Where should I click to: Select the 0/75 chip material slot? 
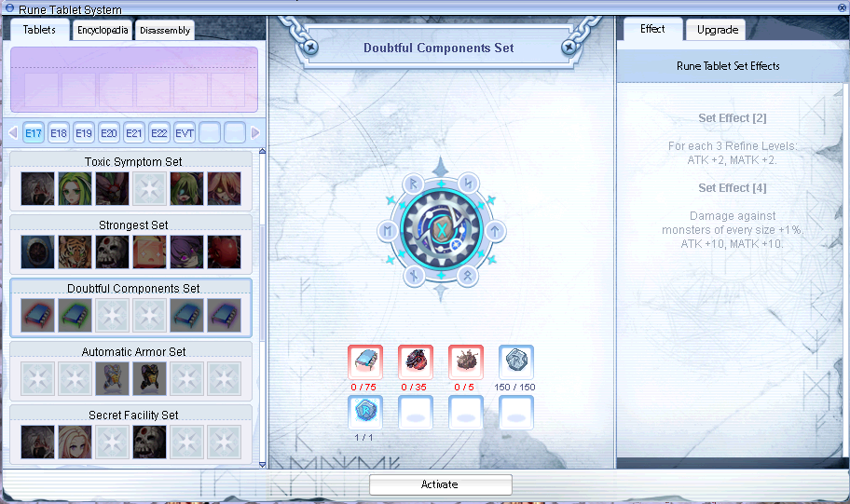pos(365,361)
